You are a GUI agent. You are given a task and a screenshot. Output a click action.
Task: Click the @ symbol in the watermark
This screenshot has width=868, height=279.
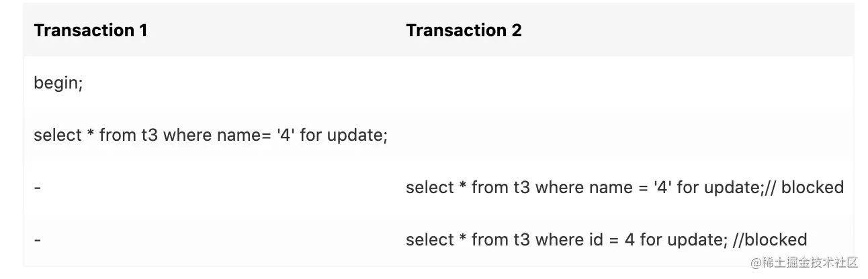click(757, 262)
